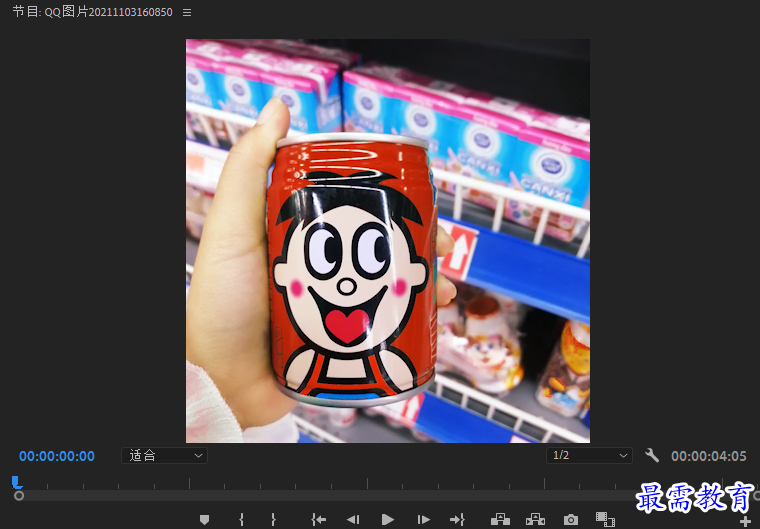Select the blue playhead on the time ruler
The width and height of the screenshot is (760, 529).
[16, 481]
